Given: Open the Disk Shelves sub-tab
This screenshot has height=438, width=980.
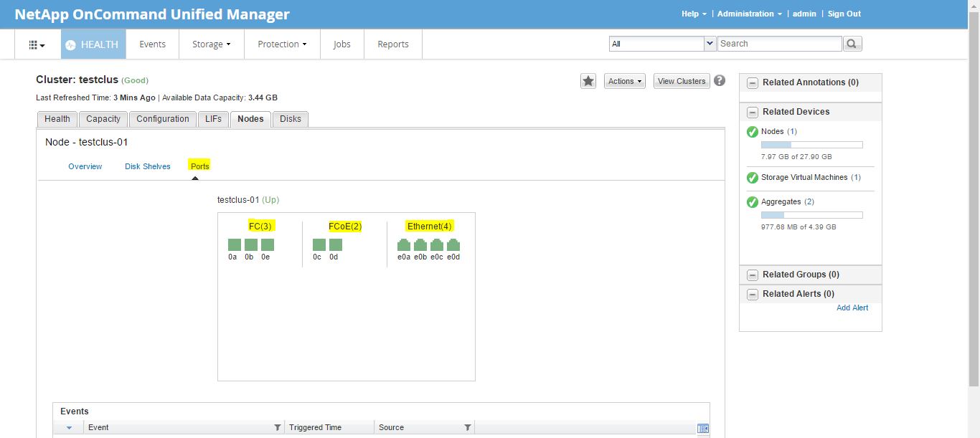Looking at the screenshot, I should [147, 166].
